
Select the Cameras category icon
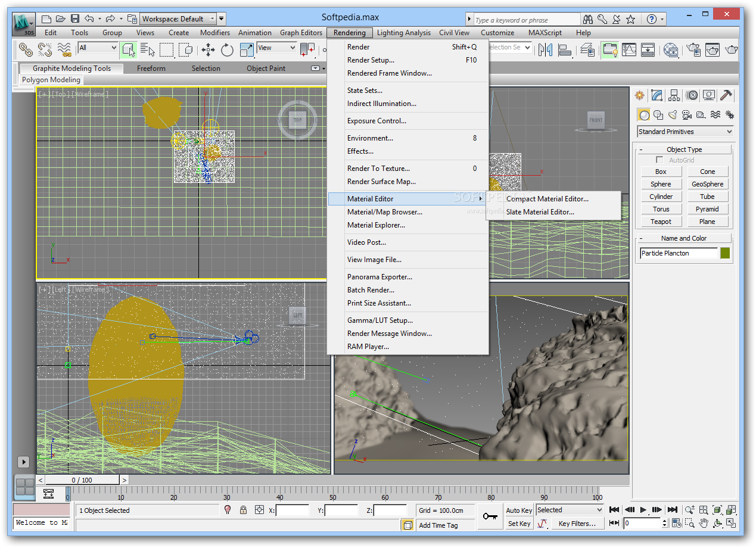click(686, 115)
